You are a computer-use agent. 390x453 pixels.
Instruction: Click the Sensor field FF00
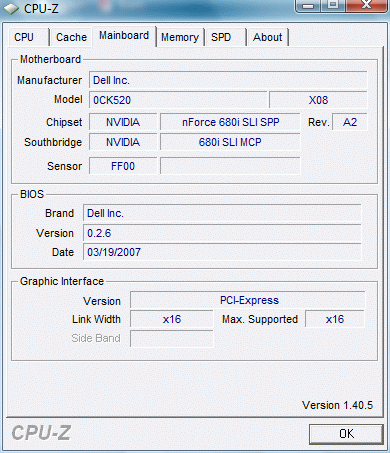123,166
